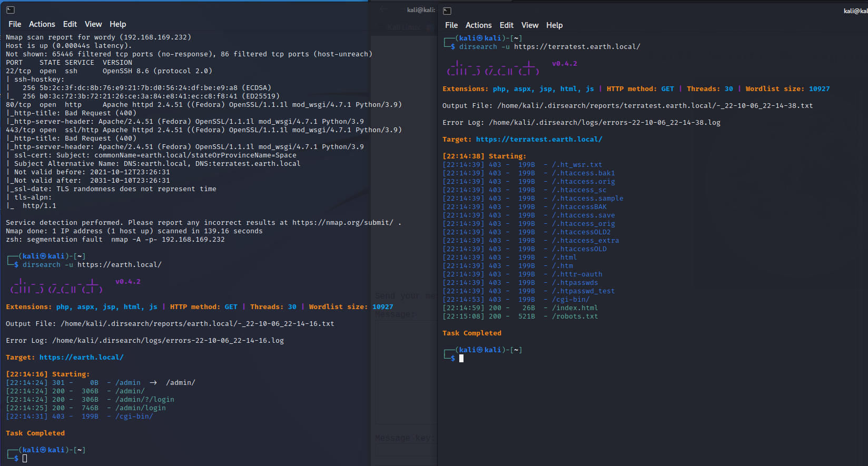This screenshot has width=868, height=466.
Task: Click the /.htaccess_extra result row
Action: 531,241
